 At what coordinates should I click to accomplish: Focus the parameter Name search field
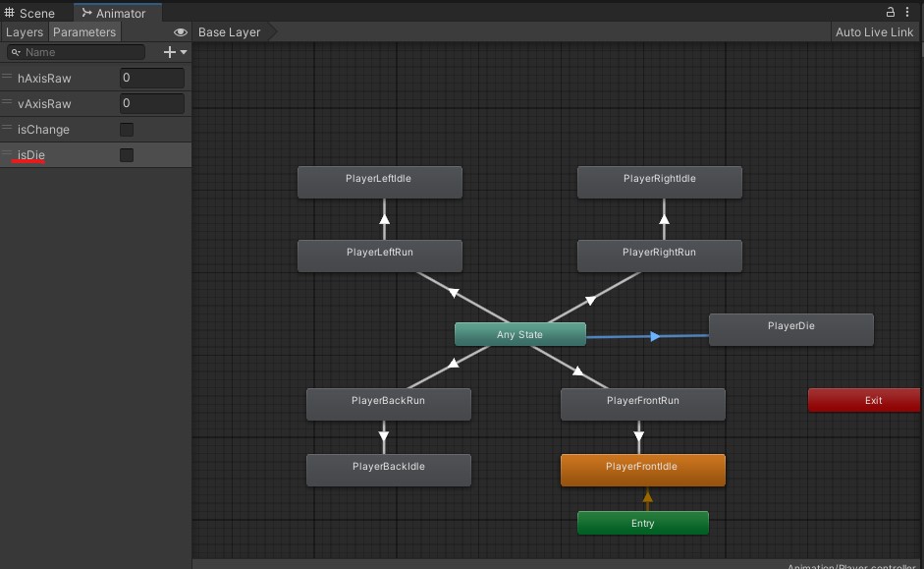tap(76, 52)
